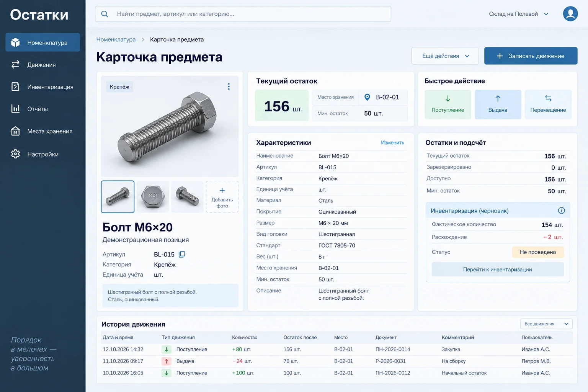
Task: Click the search magnifier icon
Action: pyautogui.click(x=105, y=14)
